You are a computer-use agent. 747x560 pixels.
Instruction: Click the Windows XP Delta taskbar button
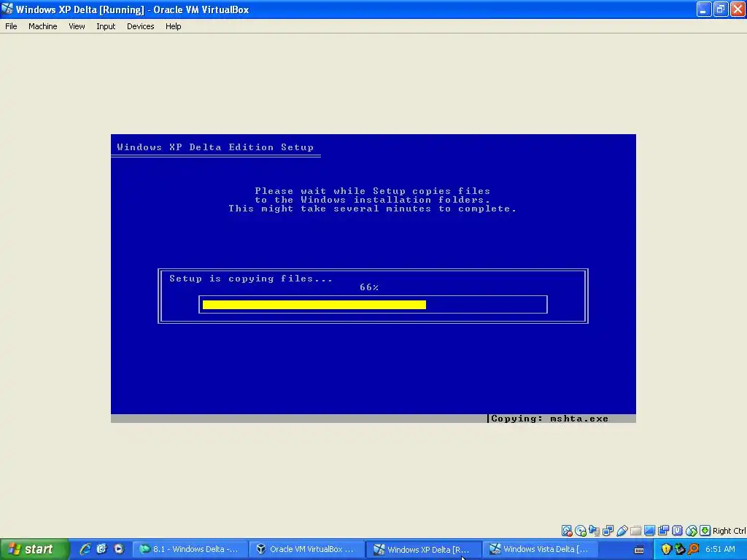pos(424,550)
